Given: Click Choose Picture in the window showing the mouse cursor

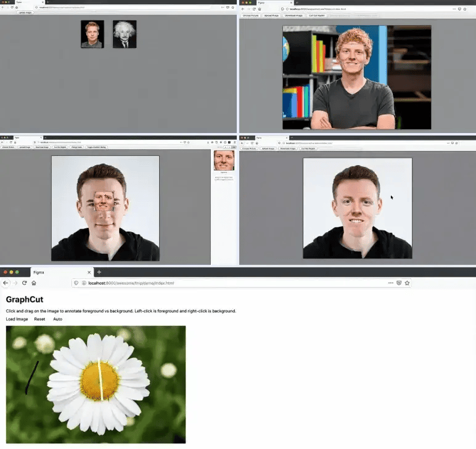Looking at the screenshot, I should (250, 148).
